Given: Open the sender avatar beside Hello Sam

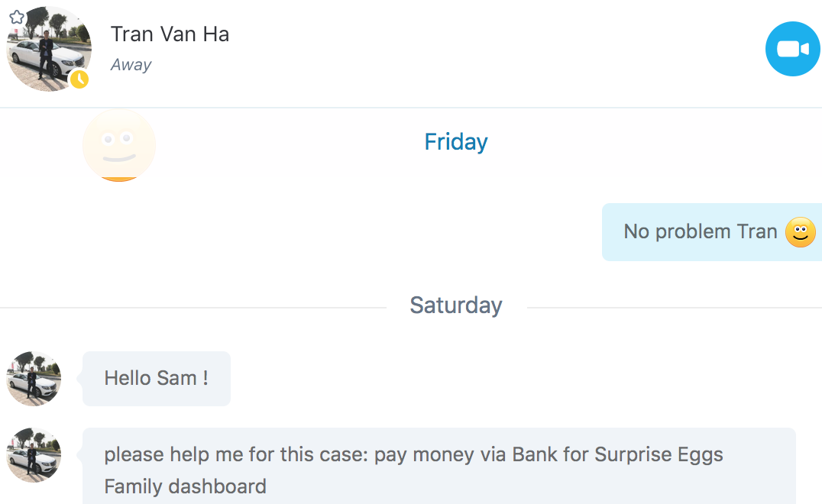Looking at the screenshot, I should coord(34,378).
